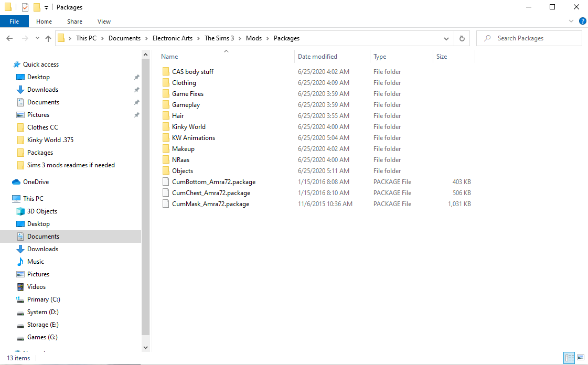Unpin Desktop using its pin icon
588x365 pixels.
[x=136, y=77]
